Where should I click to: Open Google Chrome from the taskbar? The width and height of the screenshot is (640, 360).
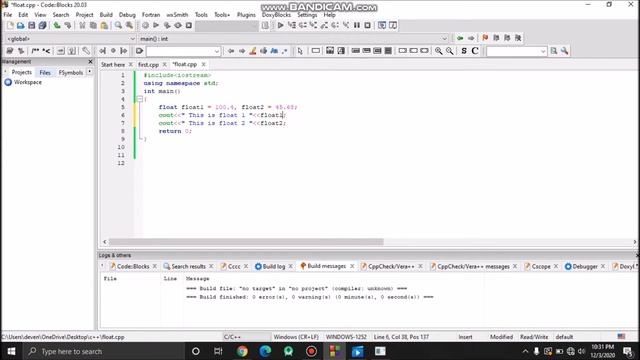242,351
